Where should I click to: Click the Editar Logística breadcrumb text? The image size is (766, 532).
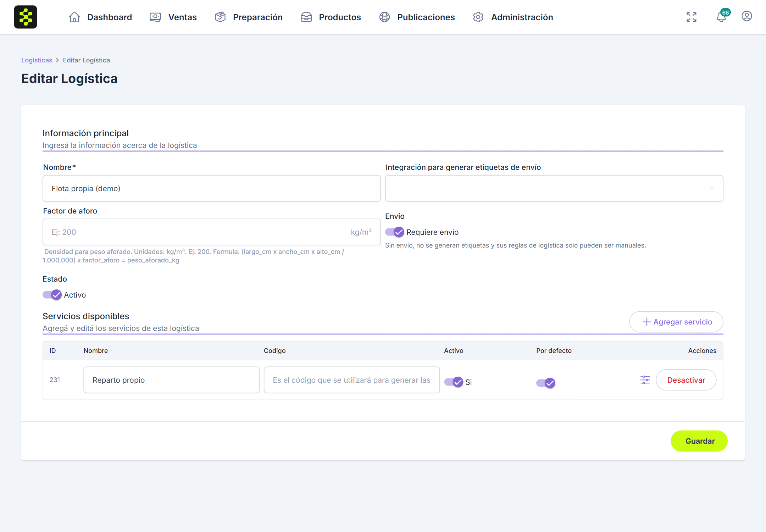click(87, 60)
